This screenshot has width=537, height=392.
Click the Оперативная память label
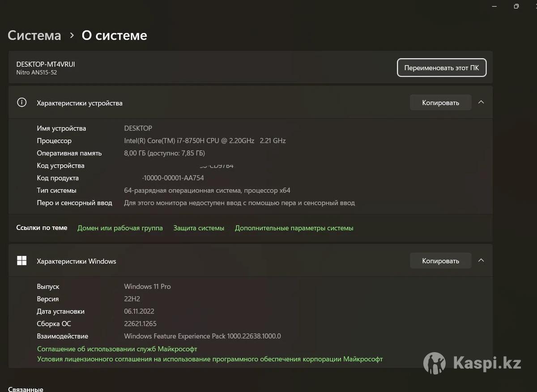(x=69, y=153)
